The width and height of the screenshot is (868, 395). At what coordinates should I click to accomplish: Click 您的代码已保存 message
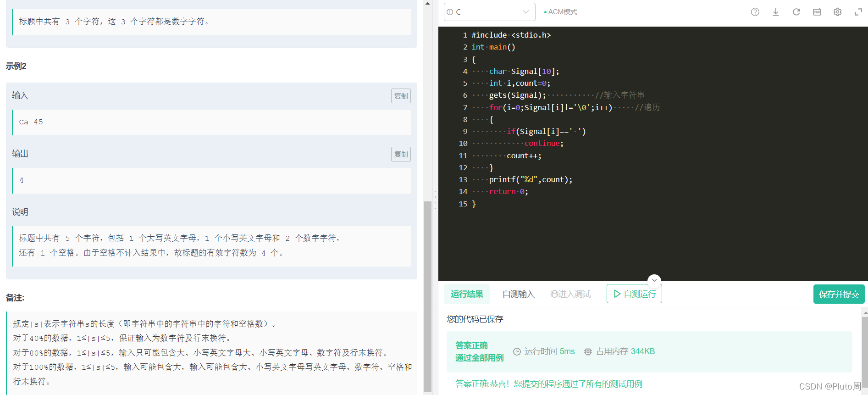point(475,319)
